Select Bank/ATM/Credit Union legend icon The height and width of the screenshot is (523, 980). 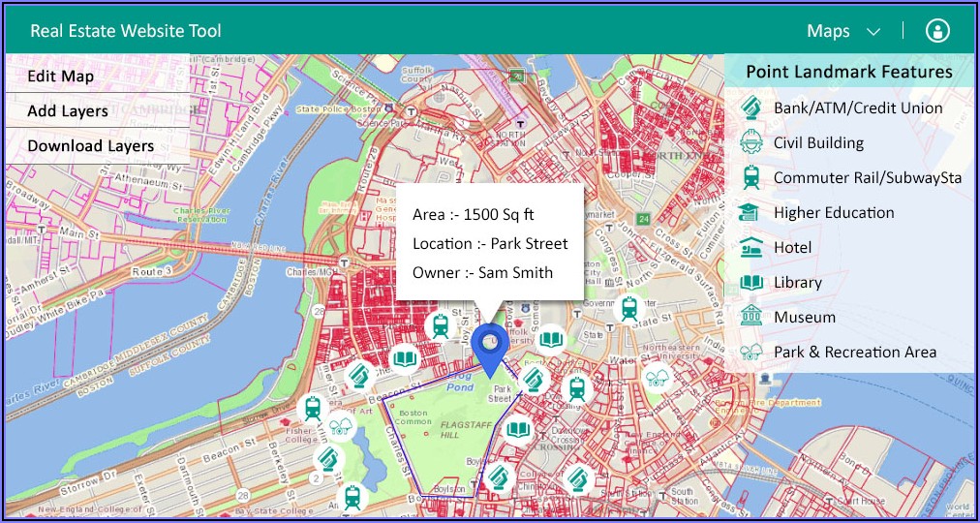(x=750, y=108)
